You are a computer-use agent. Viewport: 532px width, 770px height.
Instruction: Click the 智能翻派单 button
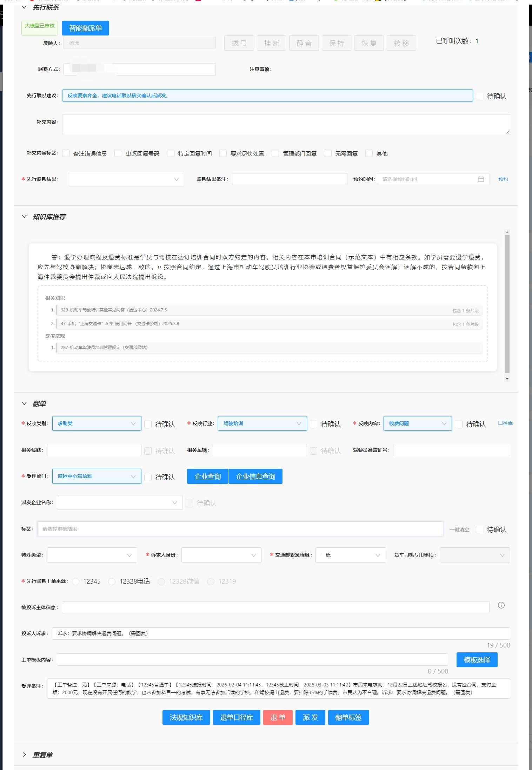pyautogui.click(x=85, y=28)
